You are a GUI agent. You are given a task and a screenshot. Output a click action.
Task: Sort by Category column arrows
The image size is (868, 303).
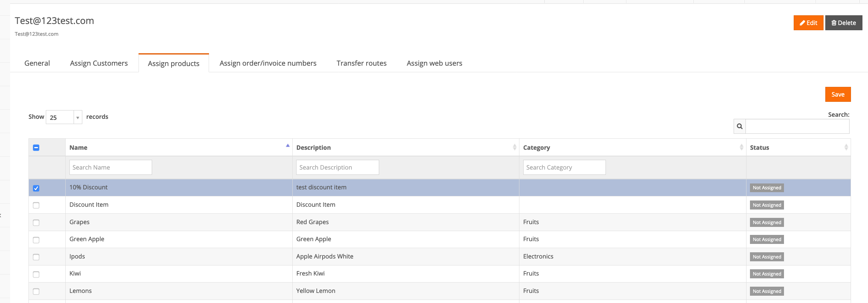(x=741, y=147)
